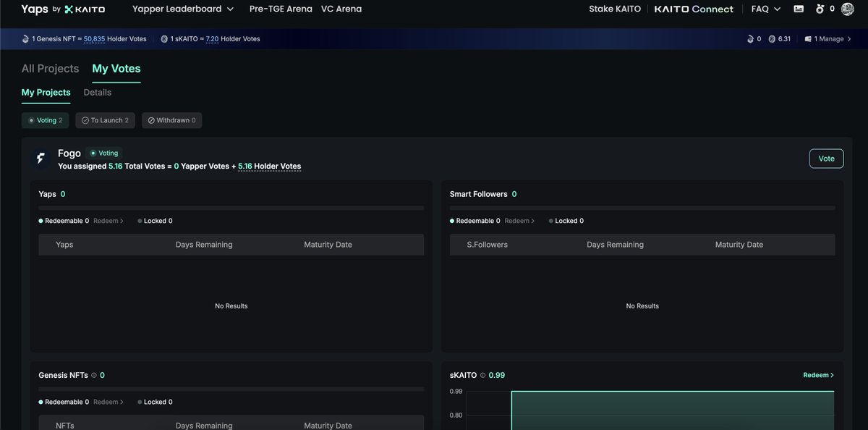Click Days Remaining header in Yaps table
868x430 pixels.
tap(204, 245)
